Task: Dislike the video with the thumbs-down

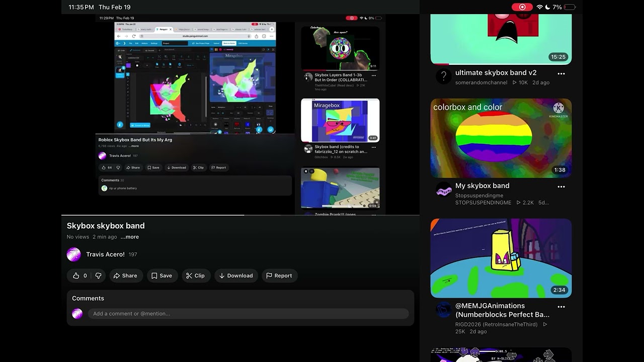Action: 98,276
